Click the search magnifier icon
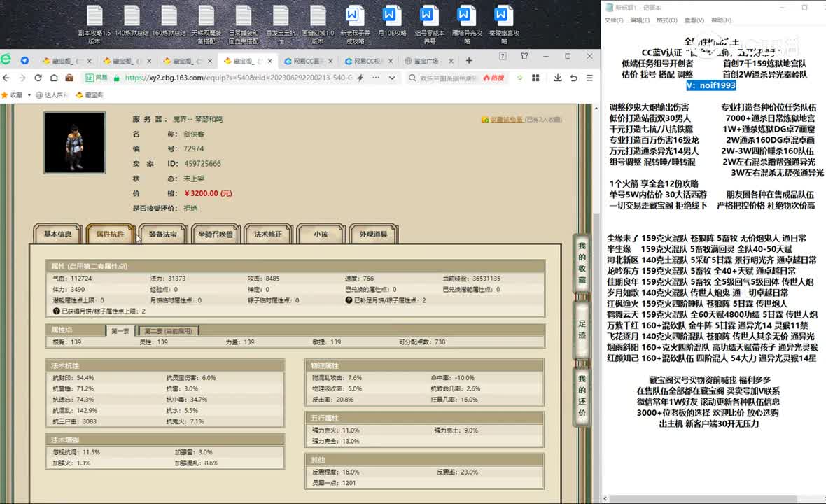 coord(412,78)
